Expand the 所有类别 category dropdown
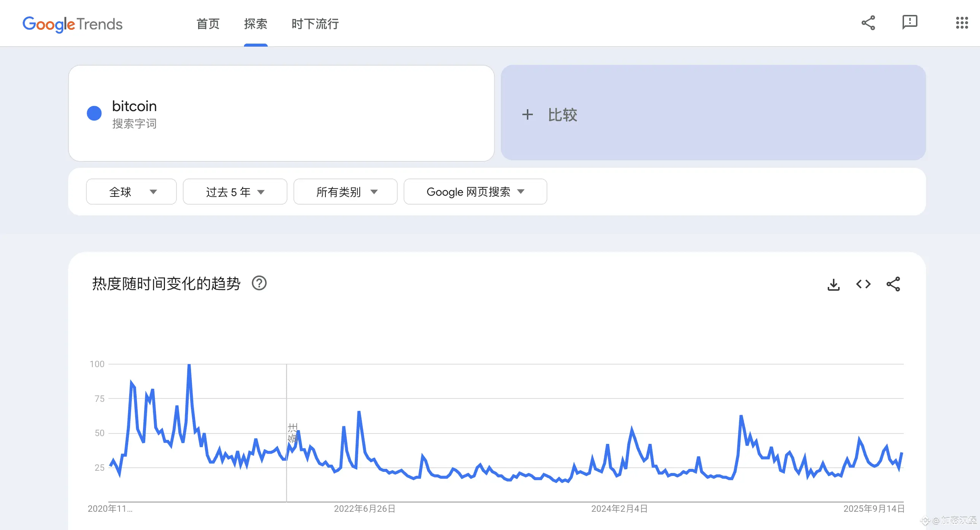Image resolution: width=980 pixels, height=530 pixels. pyautogui.click(x=346, y=192)
